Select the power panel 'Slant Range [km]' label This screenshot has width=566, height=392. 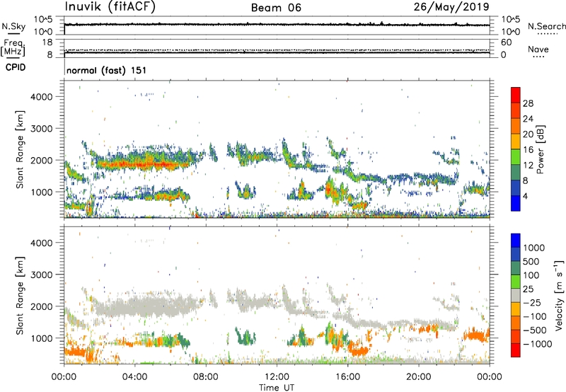[20, 149]
